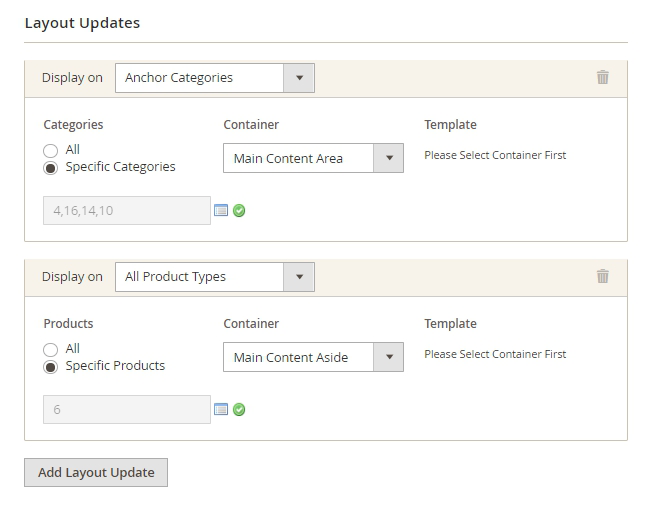Open All Product Types display-on dropdown

click(x=215, y=277)
